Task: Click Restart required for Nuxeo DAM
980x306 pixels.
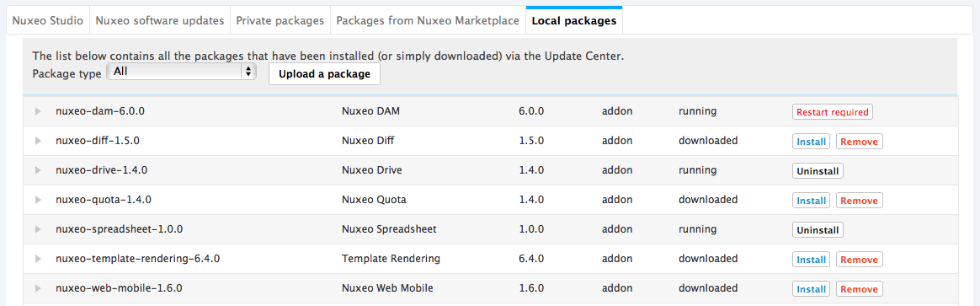Action: coord(833,112)
